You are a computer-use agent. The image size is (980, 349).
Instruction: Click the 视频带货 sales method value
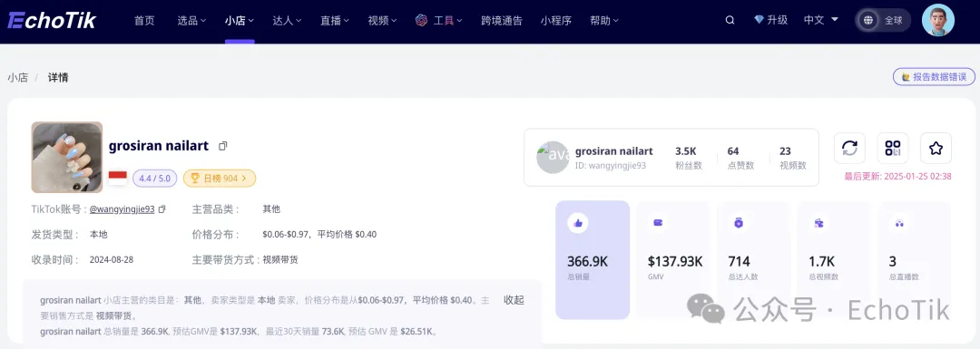(x=280, y=260)
